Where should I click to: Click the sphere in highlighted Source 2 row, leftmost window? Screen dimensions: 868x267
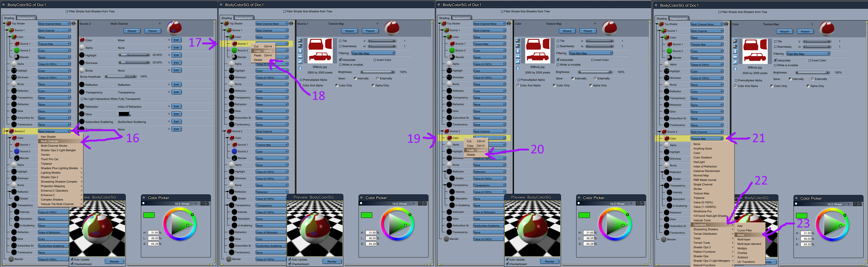pos(11,131)
